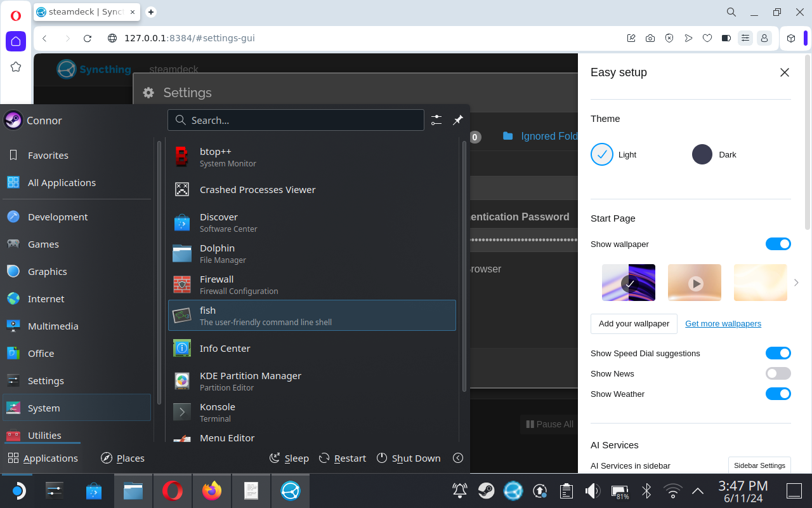Click the Add your wallpaper button

634,323
